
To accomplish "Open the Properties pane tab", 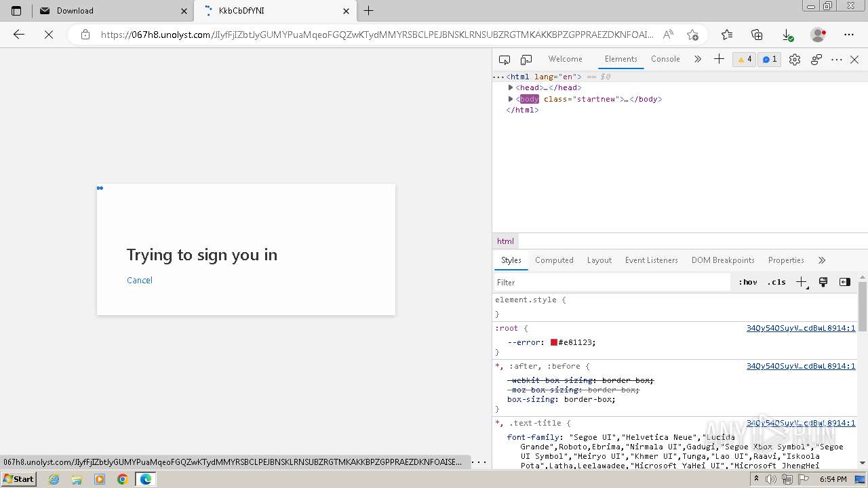I will click(786, 260).
